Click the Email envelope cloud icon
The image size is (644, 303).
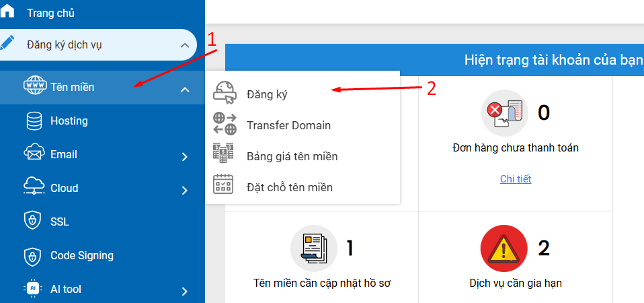[34, 154]
